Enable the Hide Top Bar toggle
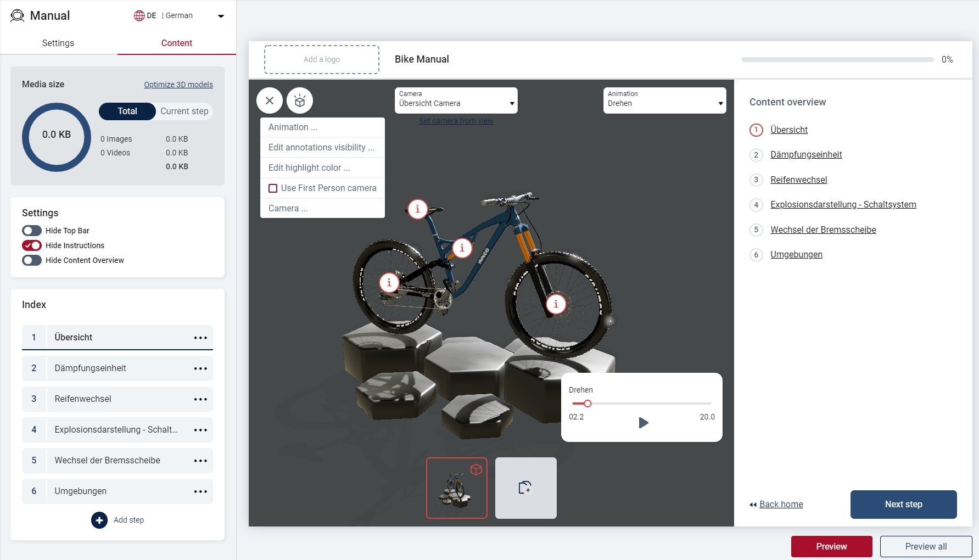979x560 pixels. coord(32,231)
